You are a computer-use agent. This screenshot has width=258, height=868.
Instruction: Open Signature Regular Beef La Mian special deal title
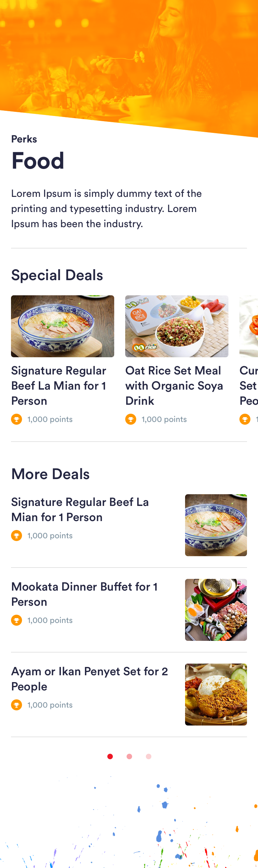pyautogui.click(x=59, y=385)
